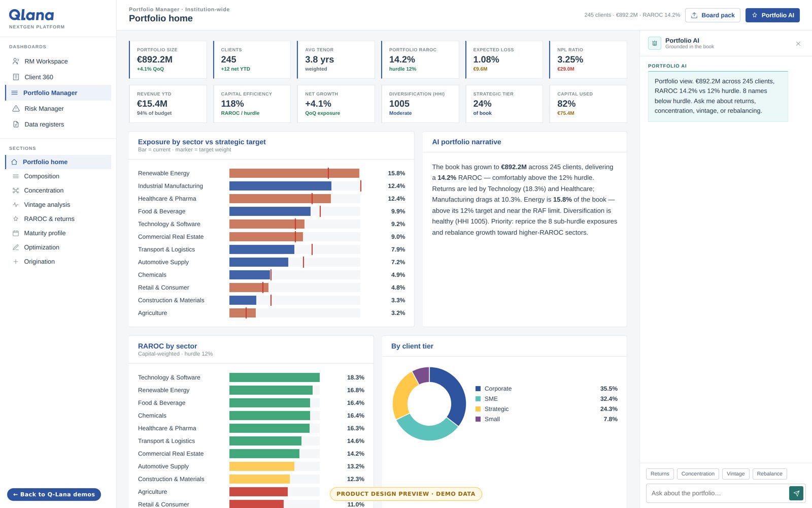Click the Clients 245 KPI card
Image resolution: width=812 pixels, height=508 pixels.
pyautogui.click(x=252, y=60)
